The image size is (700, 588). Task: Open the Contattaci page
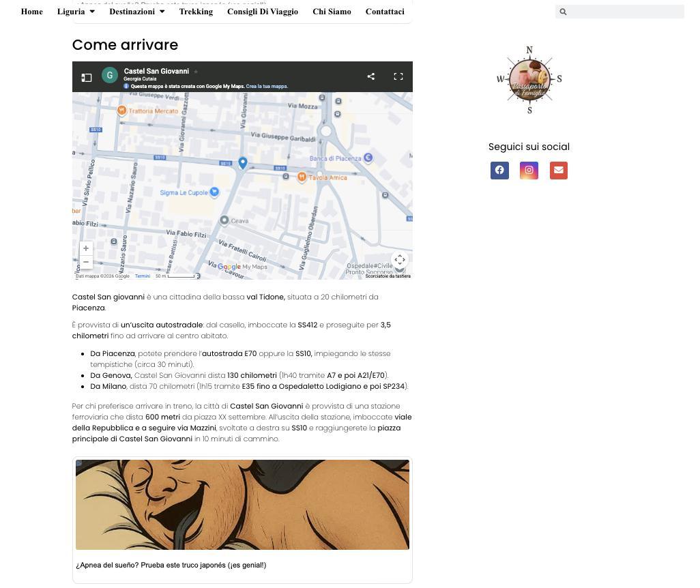[385, 12]
